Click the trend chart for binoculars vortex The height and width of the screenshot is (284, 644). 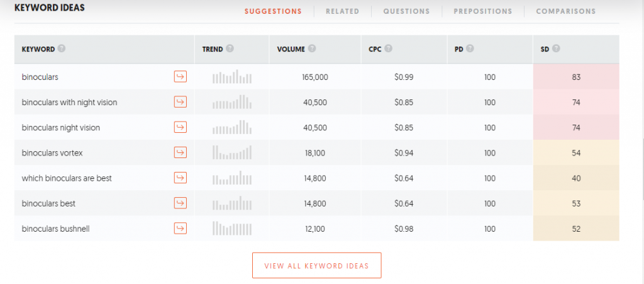[232, 152]
